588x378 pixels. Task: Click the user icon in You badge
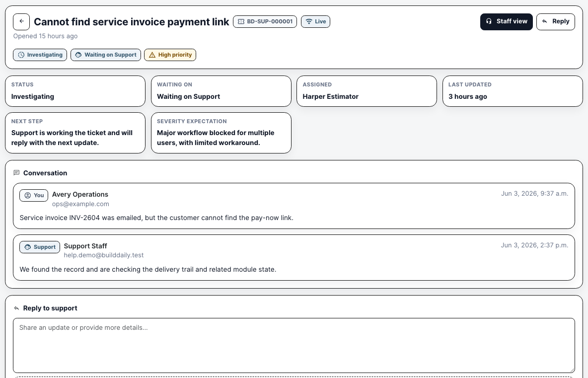28,195
